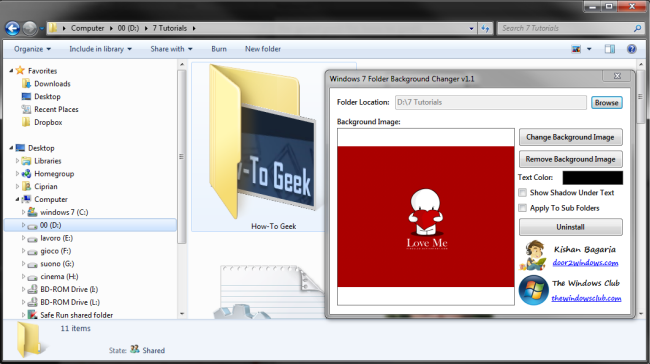Click Change Background Image button
This screenshot has height=364, width=650.
click(x=570, y=137)
